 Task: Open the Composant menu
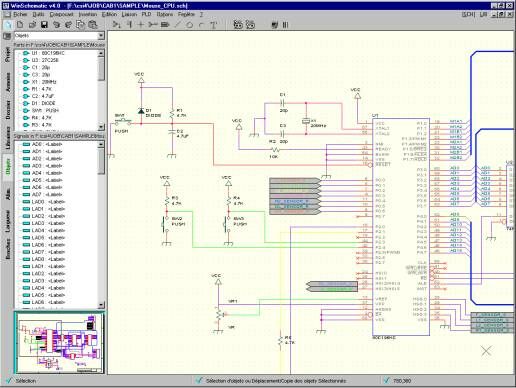tap(61, 14)
